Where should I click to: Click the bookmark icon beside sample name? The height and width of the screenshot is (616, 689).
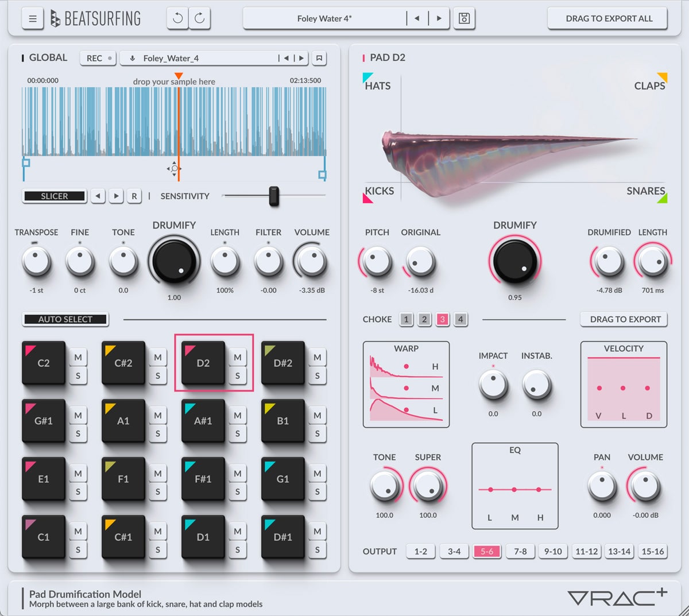point(319,58)
